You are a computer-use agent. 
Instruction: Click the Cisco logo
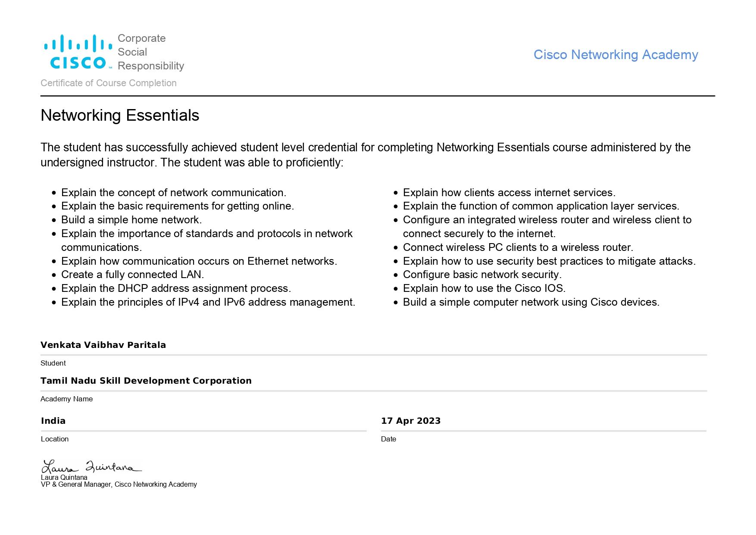click(x=78, y=52)
